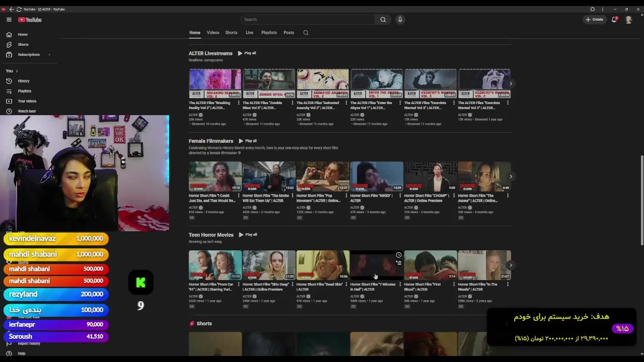Play all Female Filmmakers videos
Image resolution: width=644 pixels, height=362 pixels.
(248, 141)
